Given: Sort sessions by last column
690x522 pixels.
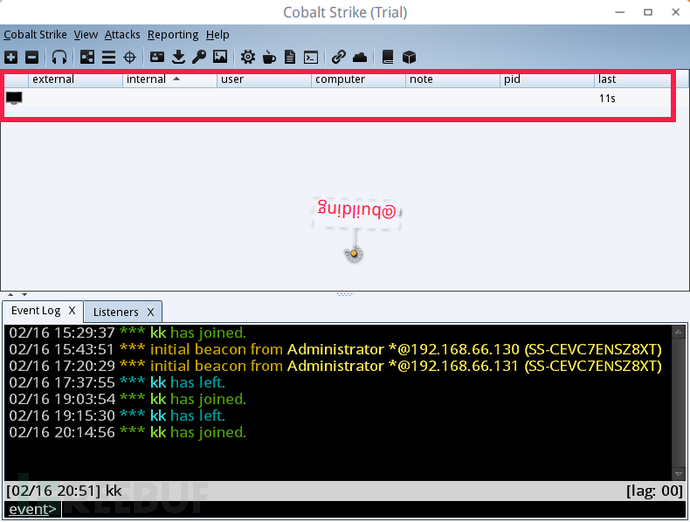Looking at the screenshot, I should pos(632,79).
